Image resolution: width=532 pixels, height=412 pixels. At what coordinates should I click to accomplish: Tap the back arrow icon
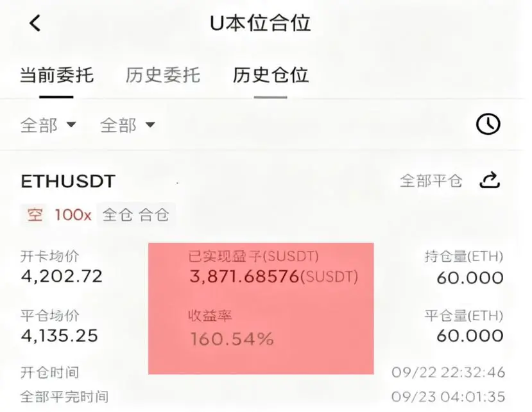coord(35,23)
